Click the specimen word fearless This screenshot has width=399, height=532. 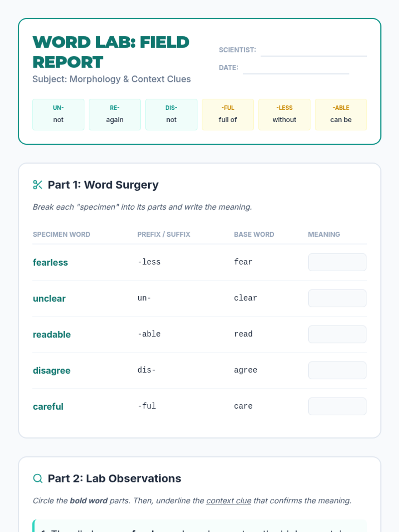(50, 262)
